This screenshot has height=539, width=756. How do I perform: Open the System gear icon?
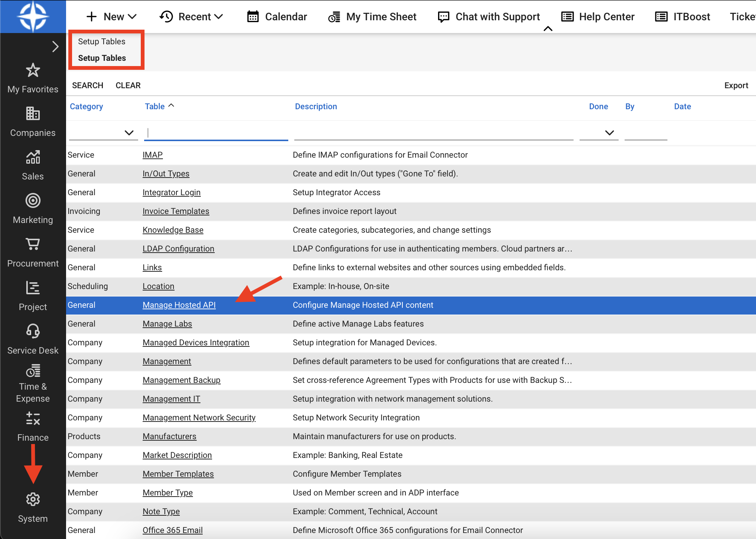click(33, 500)
